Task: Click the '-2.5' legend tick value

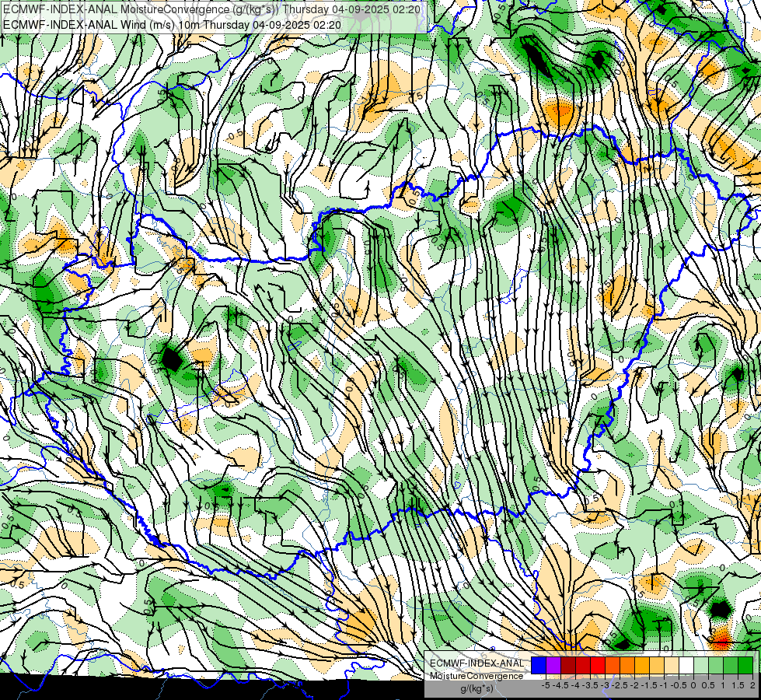Action: point(620,685)
